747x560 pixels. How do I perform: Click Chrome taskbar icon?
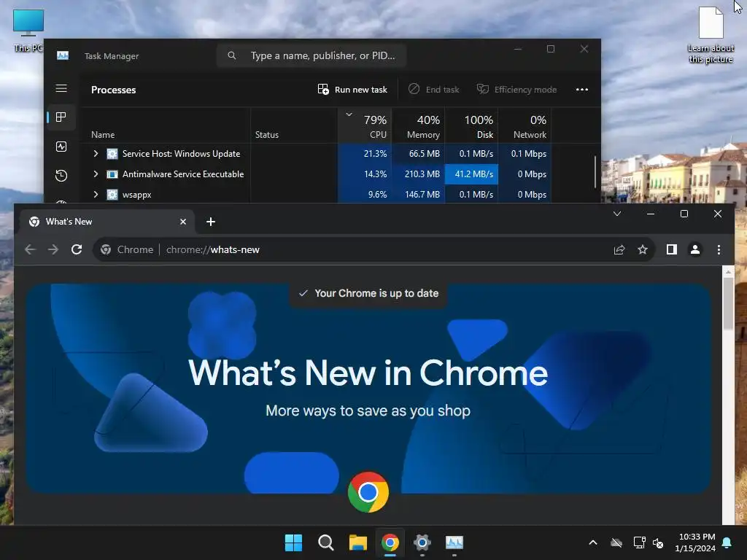click(390, 542)
